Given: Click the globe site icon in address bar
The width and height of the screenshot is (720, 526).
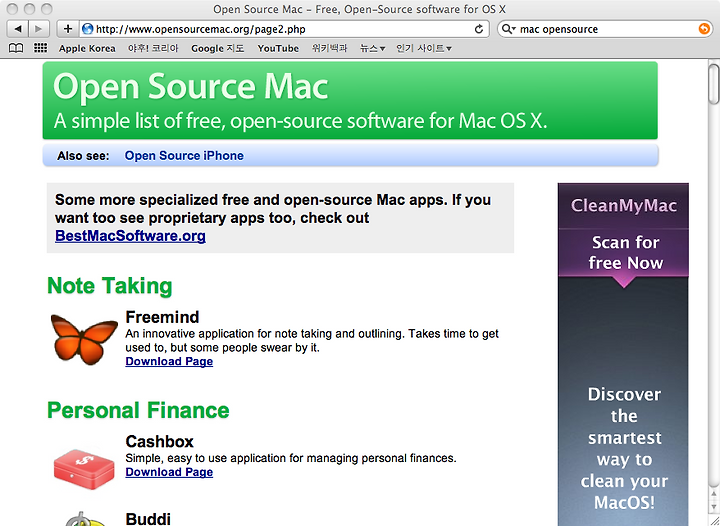Looking at the screenshot, I should click(87, 29).
